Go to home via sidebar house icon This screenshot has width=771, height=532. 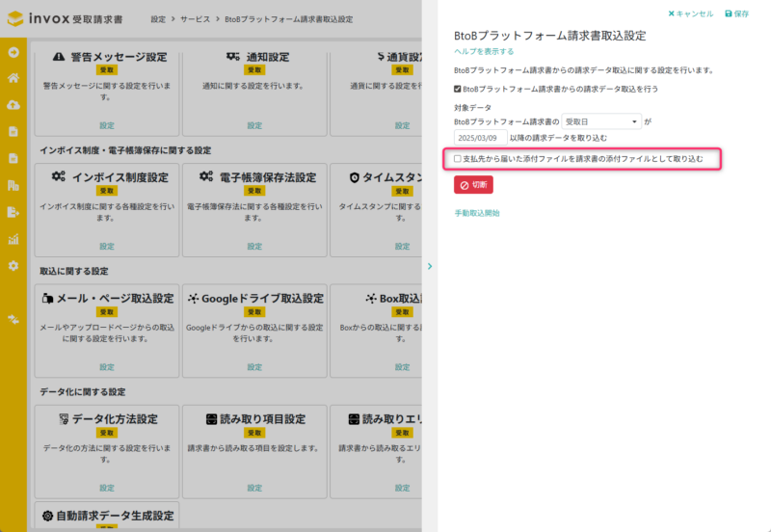pos(13,78)
